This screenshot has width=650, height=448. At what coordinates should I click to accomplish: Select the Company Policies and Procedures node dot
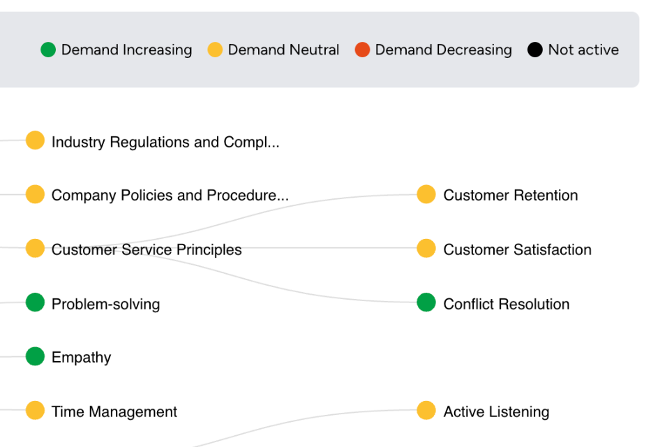(x=35, y=194)
